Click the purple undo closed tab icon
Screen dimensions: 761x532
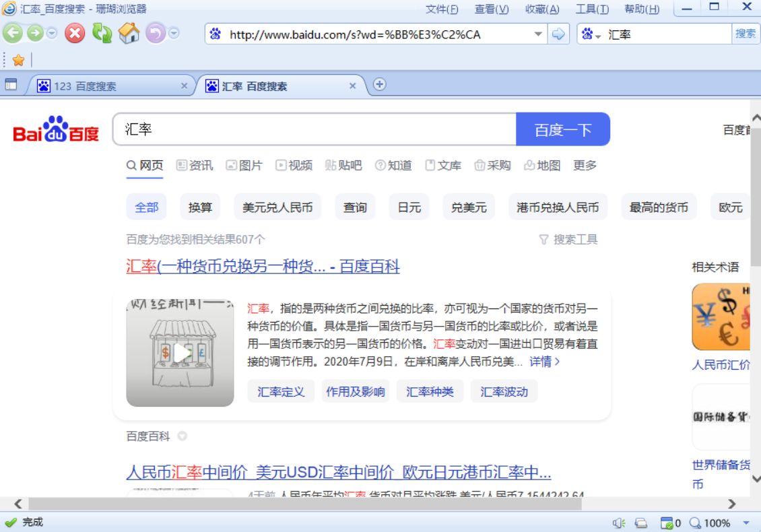point(156,34)
